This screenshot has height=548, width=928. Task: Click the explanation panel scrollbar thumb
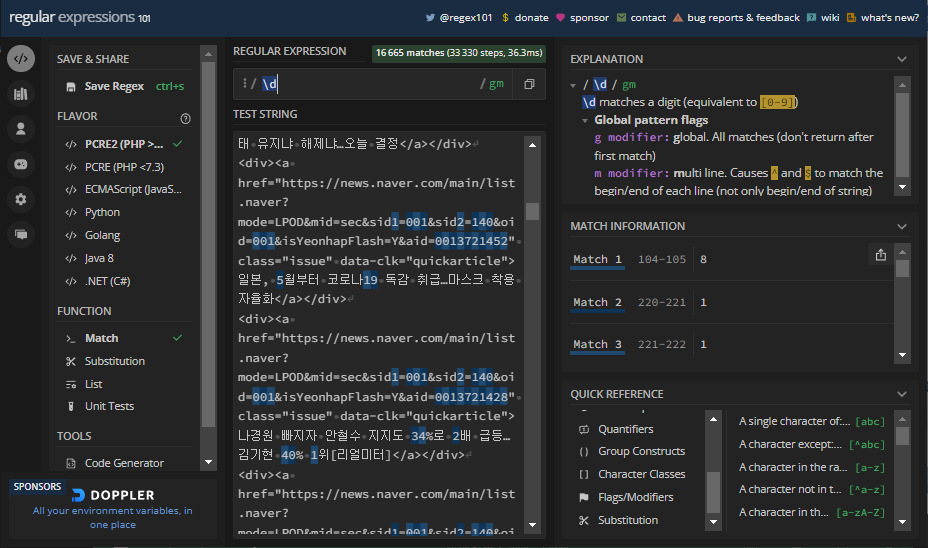coord(902,135)
